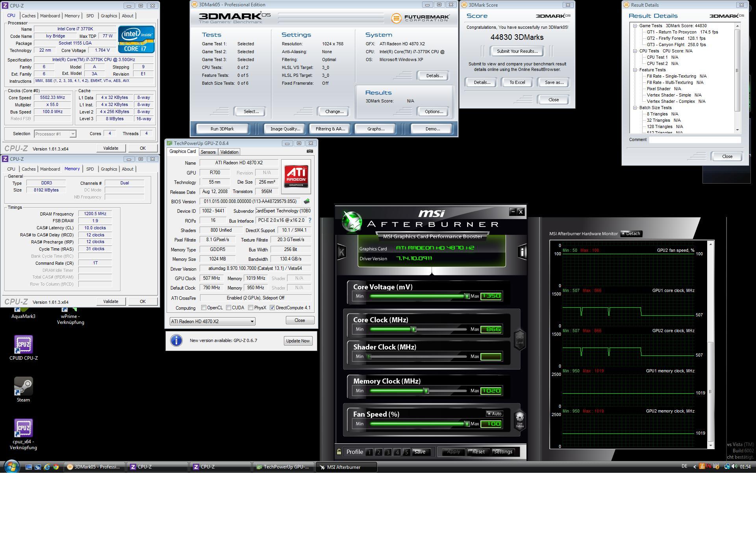Adjust the Core Clock slider handle
The height and width of the screenshot is (539, 756).
coord(414,329)
